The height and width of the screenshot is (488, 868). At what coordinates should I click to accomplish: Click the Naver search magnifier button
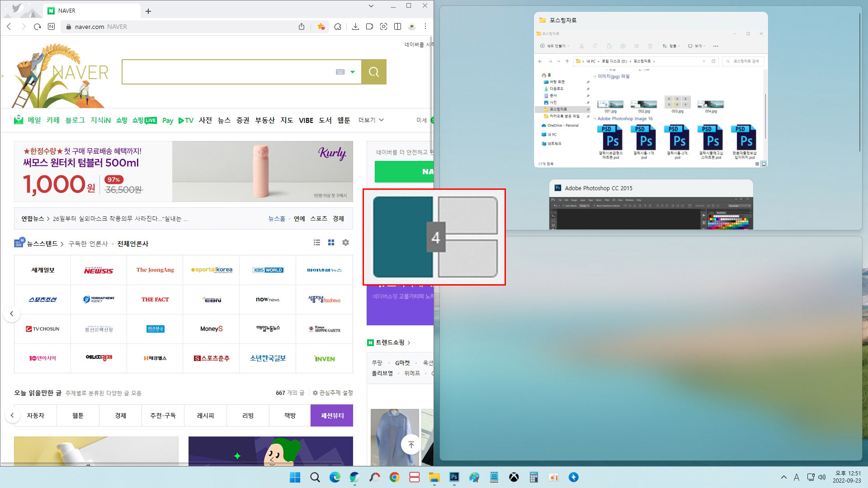tap(373, 71)
